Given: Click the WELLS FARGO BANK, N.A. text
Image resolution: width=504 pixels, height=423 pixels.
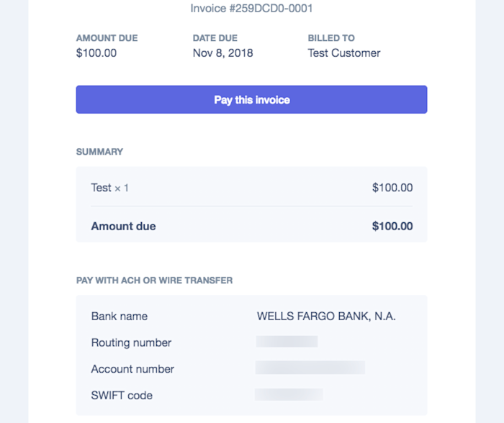Looking at the screenshot, I should tap(326, 316).
